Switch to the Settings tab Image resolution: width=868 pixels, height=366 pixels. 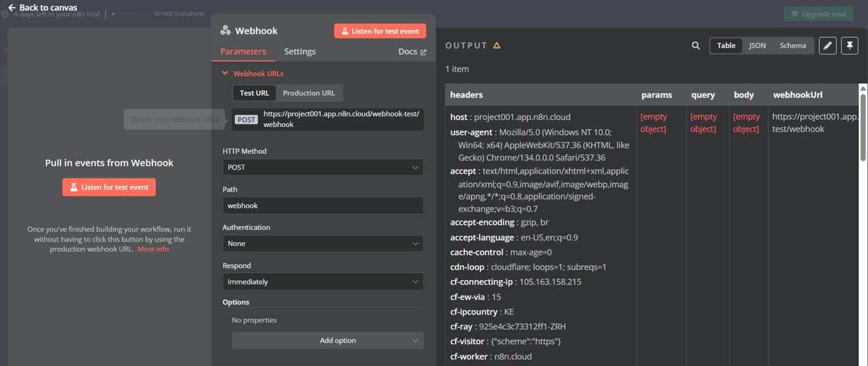tap(299, 51)
